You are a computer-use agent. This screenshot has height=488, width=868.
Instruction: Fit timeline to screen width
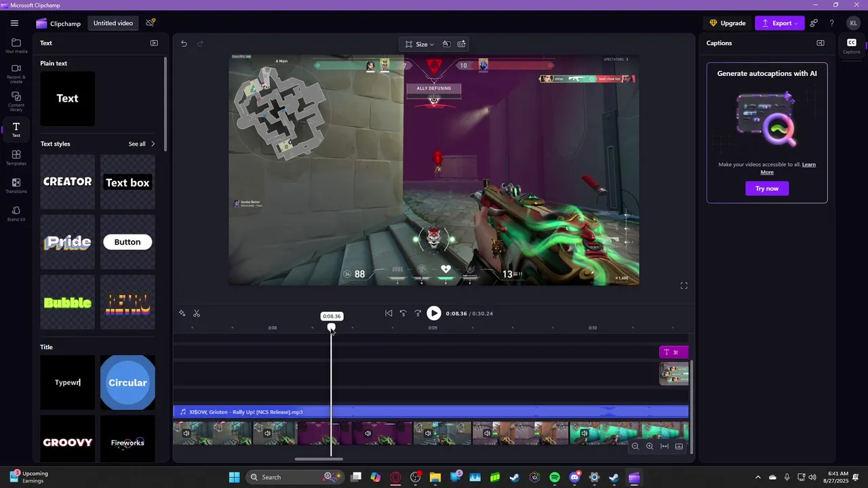coord(665,446)
